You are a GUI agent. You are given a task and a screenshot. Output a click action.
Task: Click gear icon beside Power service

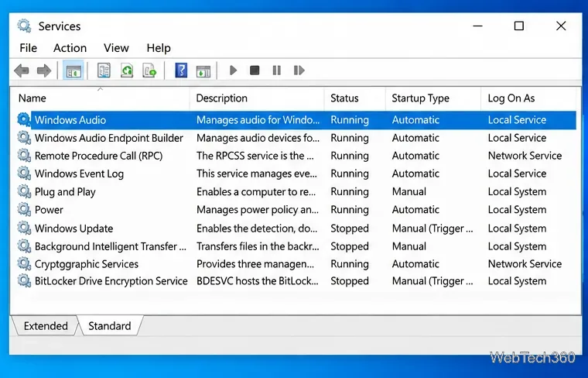point(24,209)
